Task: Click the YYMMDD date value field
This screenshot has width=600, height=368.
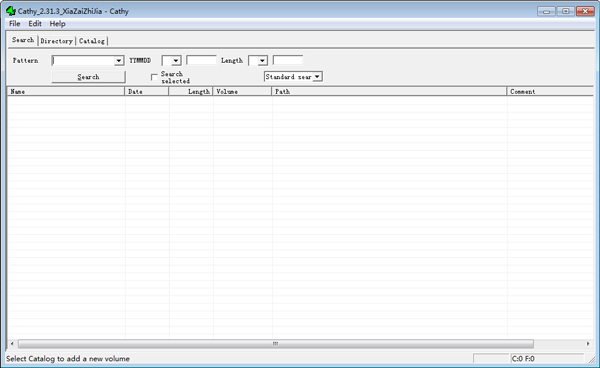Action: coord(201,60)
